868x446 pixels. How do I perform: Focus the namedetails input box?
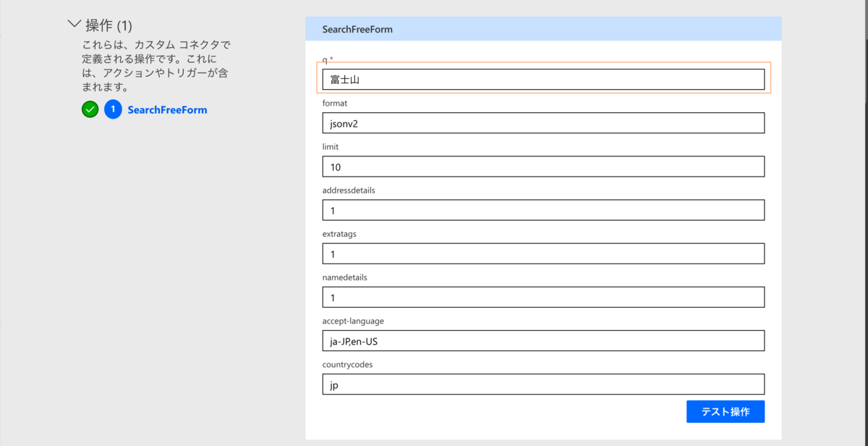(543, 297)
